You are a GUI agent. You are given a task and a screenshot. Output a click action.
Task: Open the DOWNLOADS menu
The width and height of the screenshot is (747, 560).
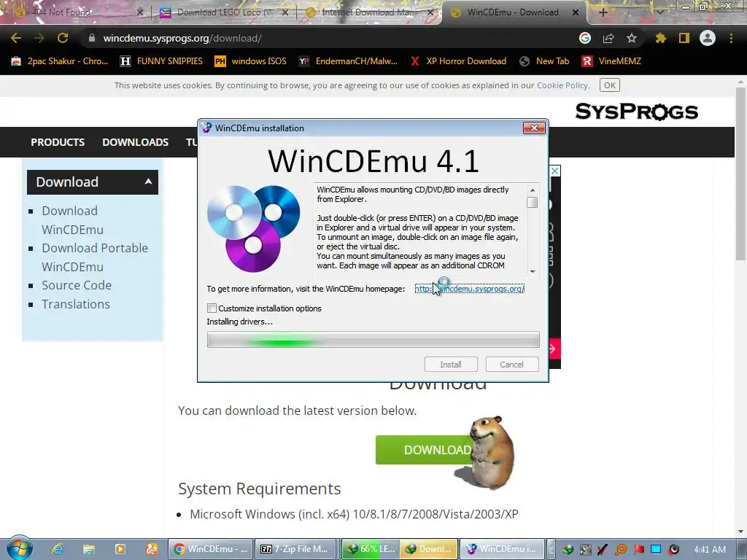tap(135, 142)
